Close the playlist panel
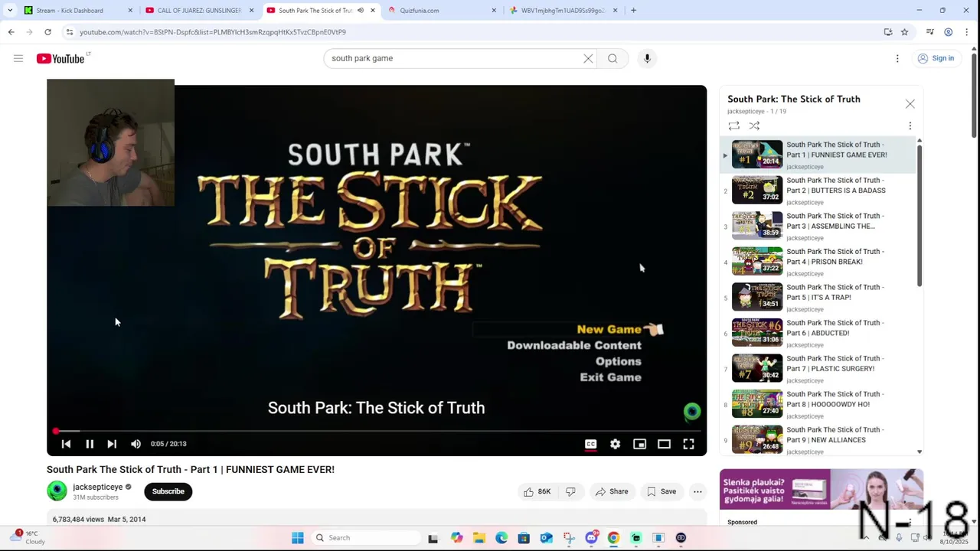This screenshot has width=980, height=551. tap(910, 103)
